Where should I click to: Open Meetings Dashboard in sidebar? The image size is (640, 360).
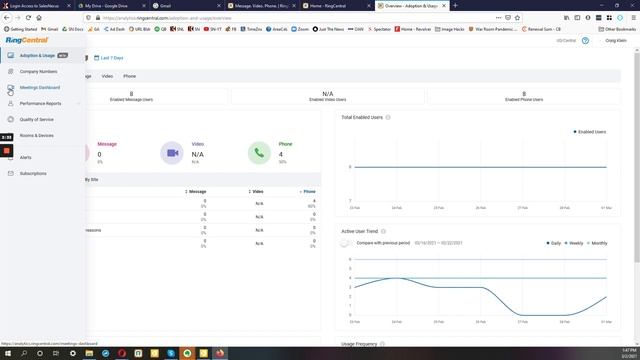pyautogui.click(x=40, y=87)
